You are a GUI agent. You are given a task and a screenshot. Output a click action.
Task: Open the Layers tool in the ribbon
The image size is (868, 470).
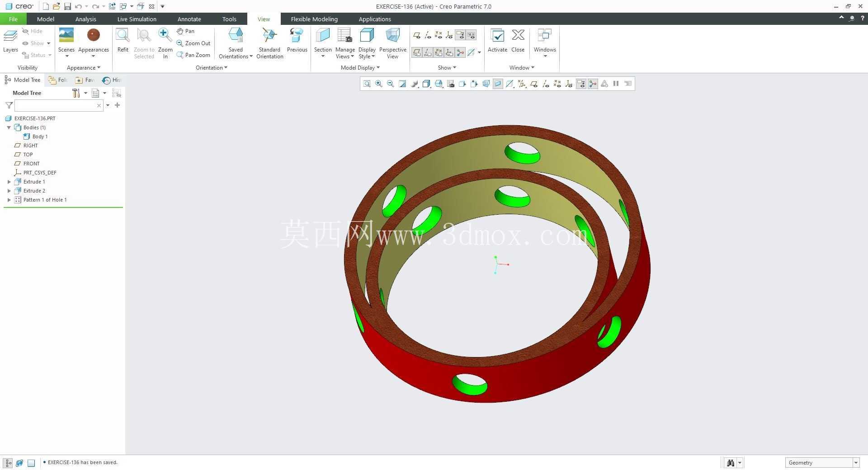[x=10, y=41]
